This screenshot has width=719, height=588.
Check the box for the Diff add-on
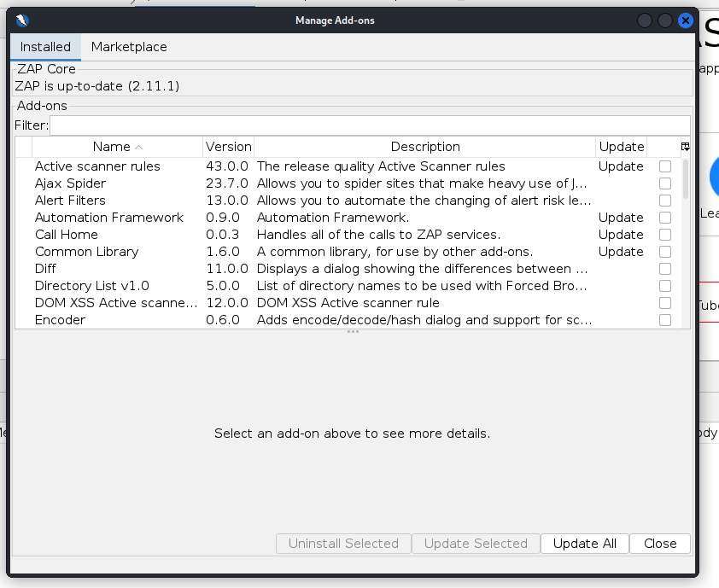[665, 269]
